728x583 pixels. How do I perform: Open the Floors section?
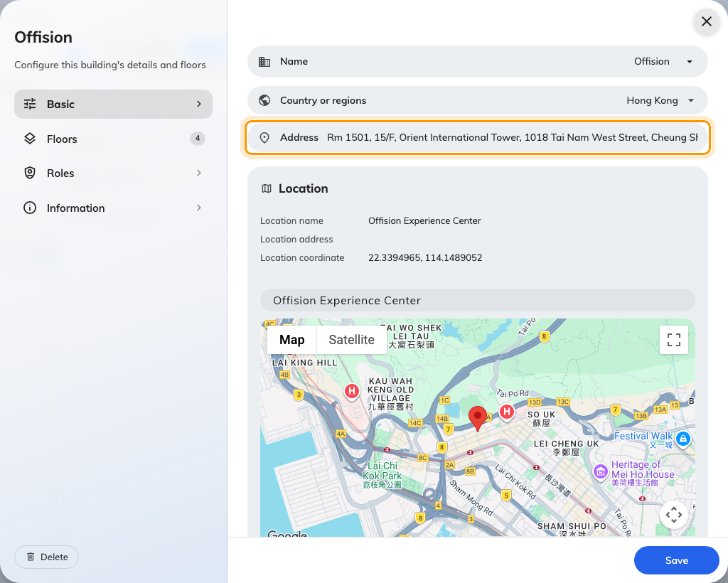point(113,139)
